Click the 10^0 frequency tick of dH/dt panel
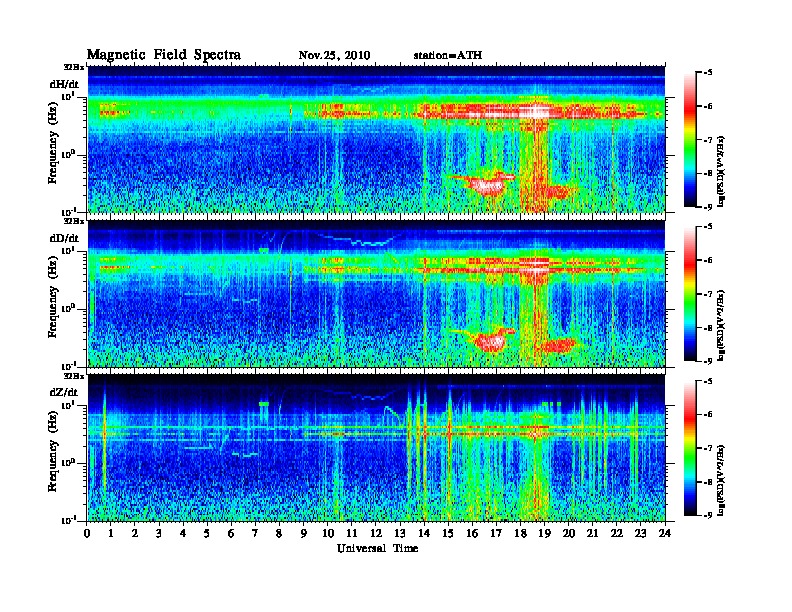792x612 pixels. pos(68,154)
